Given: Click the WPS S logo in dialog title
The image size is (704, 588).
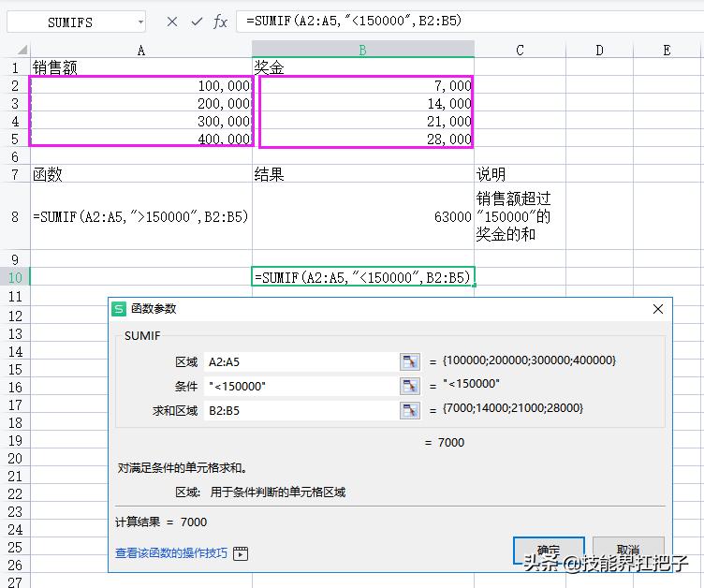Looking at the screenshot, I should [x=119, y=309].
